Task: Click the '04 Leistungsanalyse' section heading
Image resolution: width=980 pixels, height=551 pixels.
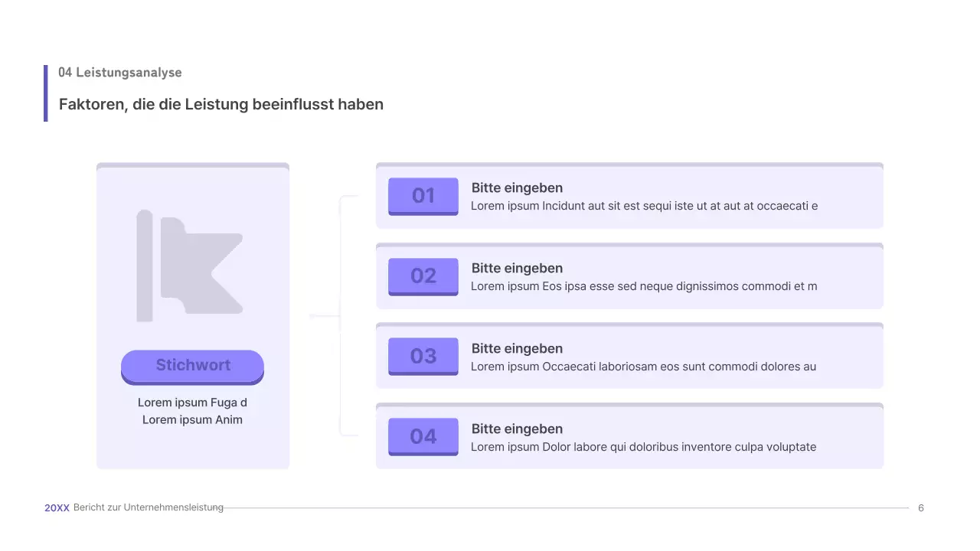Action: pyautogui.click(x=120, y=73)
